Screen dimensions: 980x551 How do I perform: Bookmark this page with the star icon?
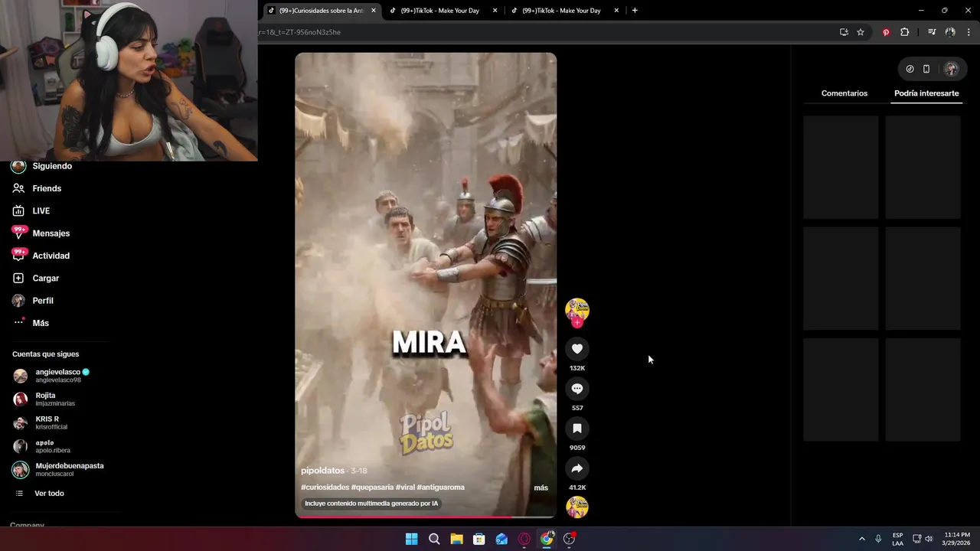pyautogui.click(x=861, y=32)
